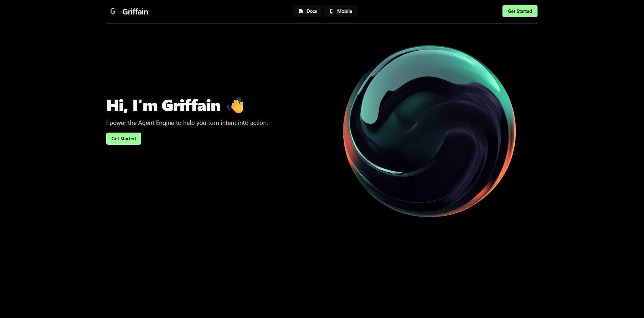Click the Griffain brand name in header
This screenshot has height=318, width=644.
pyautogui.click(x=135, y=12)
